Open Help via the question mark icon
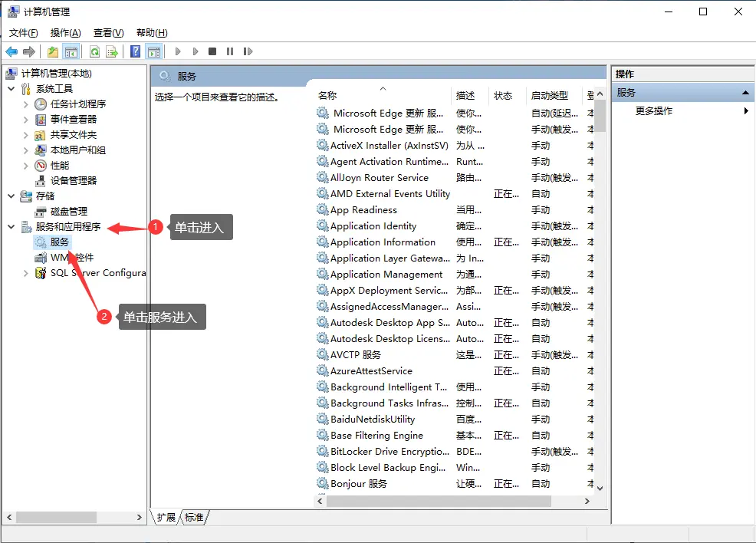 click(x=136, y=51)
